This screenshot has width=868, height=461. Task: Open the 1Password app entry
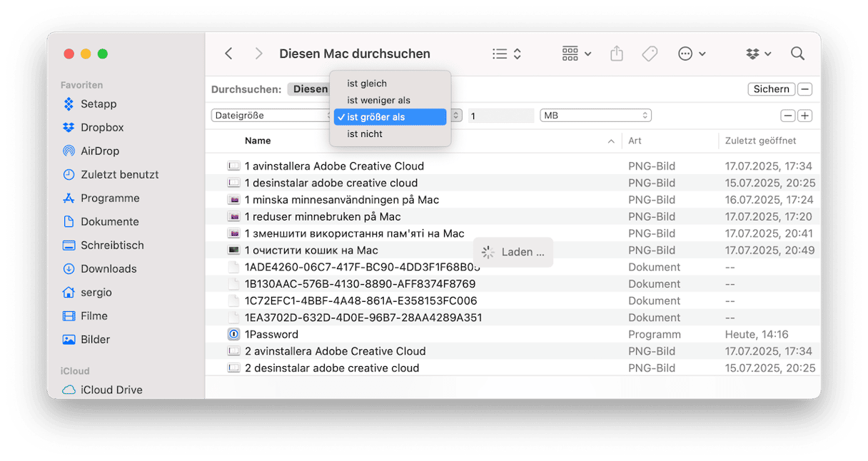[271, 334]
